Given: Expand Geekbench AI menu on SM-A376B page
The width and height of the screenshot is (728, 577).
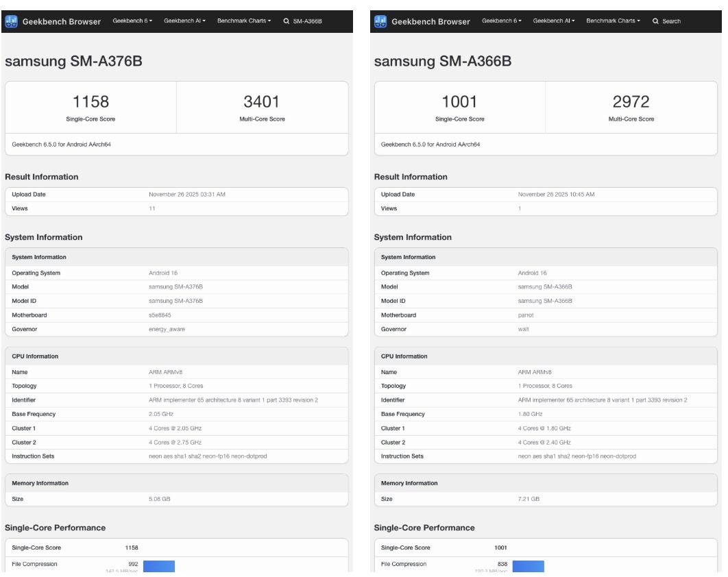Looking at the screenshot, I should 185,21.
